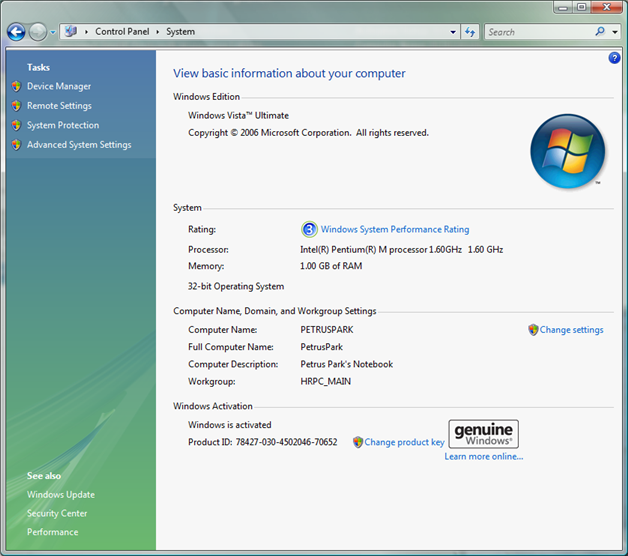Image resolution: width=628 pixels, height=556 pixels.
Task: Click the Windows Vista logo orb
Action: tap(568, 151)
